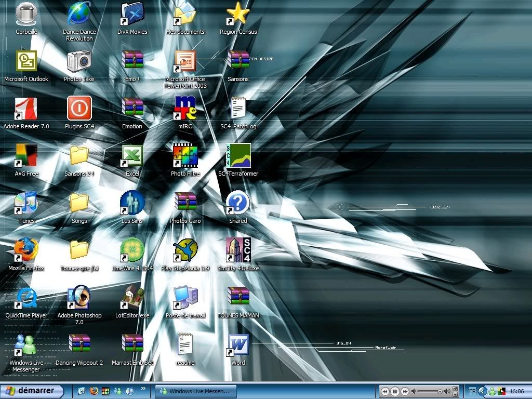Viewport: 532px width, 399px height.
Task: Select the TOUNES MAMAN archive
Action: [x=238, y=302]
